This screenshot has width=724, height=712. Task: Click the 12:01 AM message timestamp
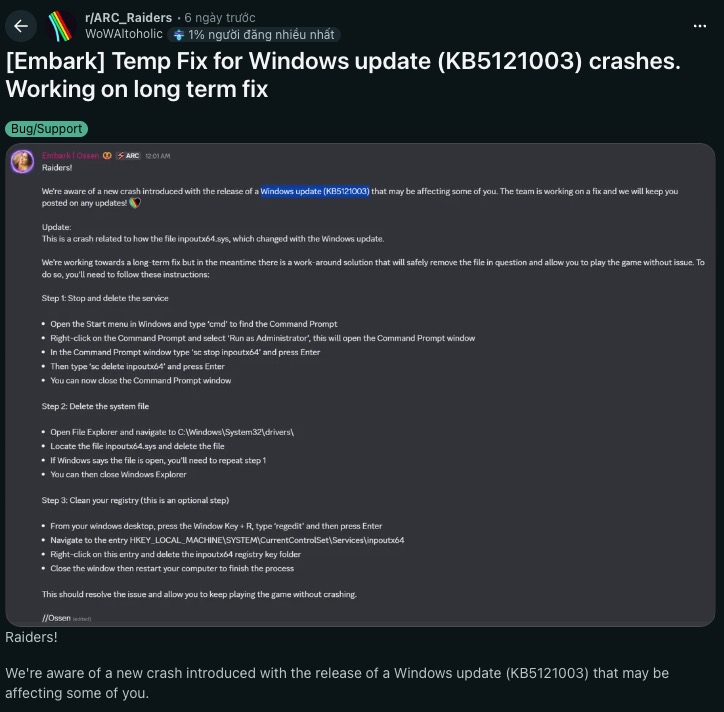(x=157, y=156)
